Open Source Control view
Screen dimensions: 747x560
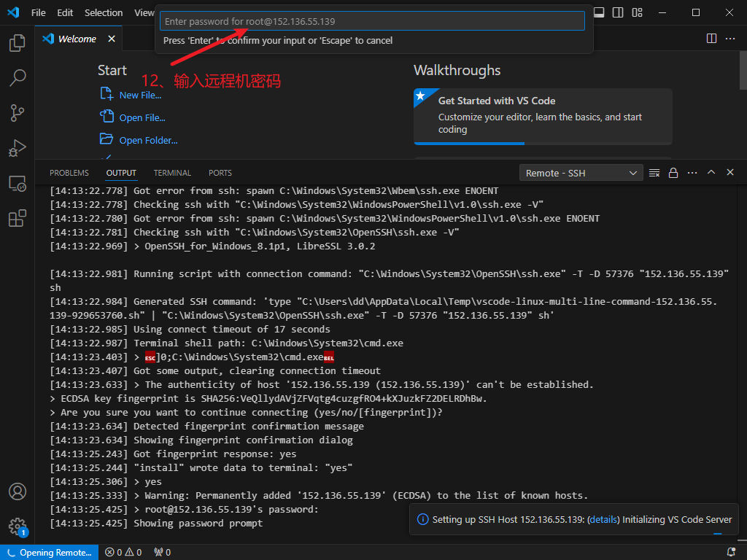tap(18, 113)
